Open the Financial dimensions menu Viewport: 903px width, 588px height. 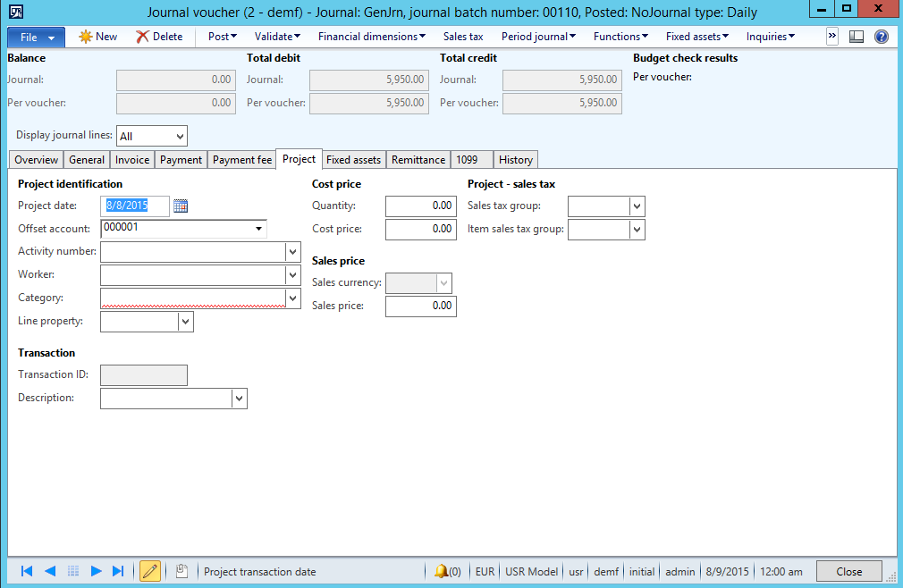372,37
